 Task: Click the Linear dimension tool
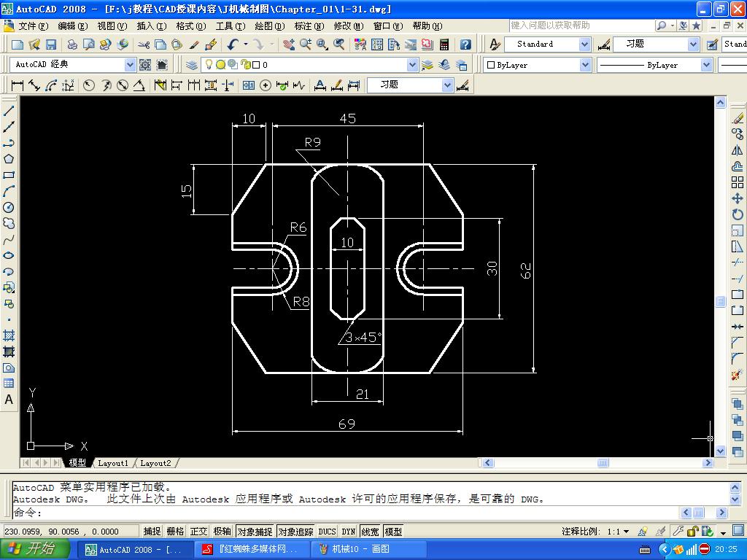pyautogui.click(x=18, y=85)
